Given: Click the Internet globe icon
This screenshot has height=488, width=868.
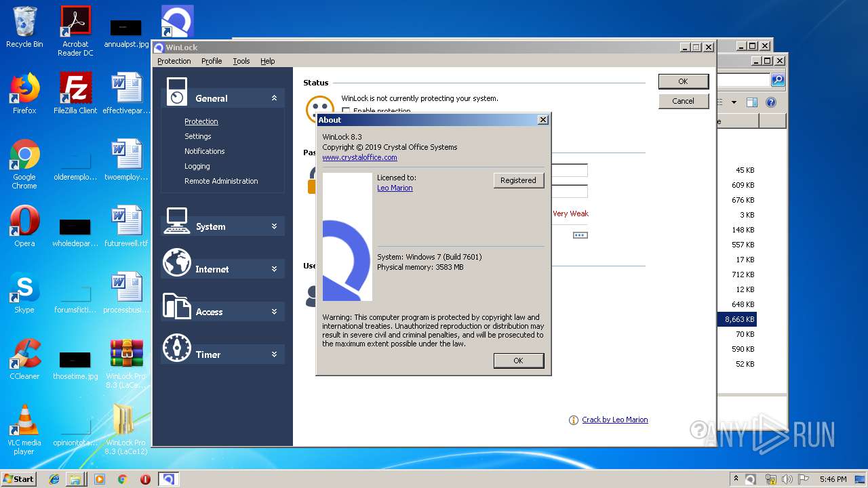Looking at the screenshot, I should pos(176,262).
